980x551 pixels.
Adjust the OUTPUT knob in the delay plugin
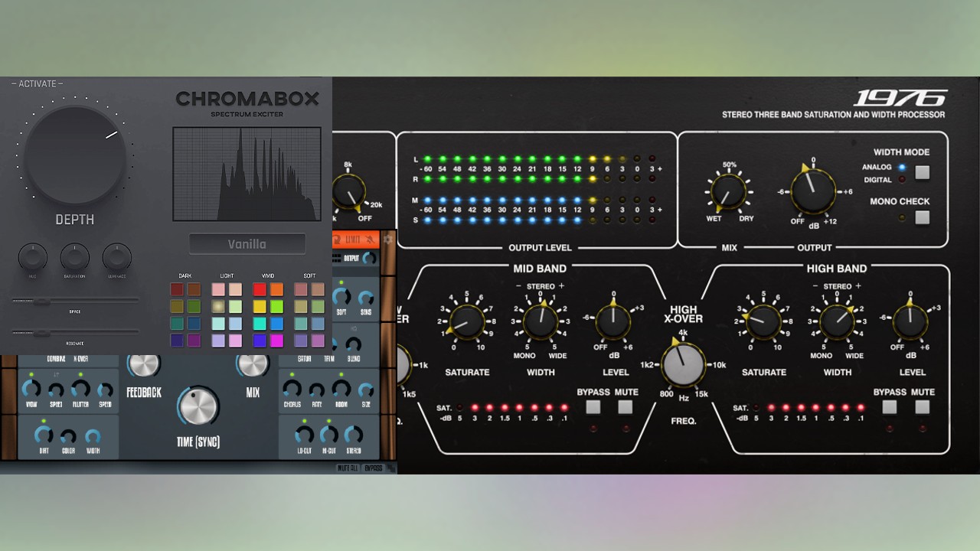coord(369,259)
